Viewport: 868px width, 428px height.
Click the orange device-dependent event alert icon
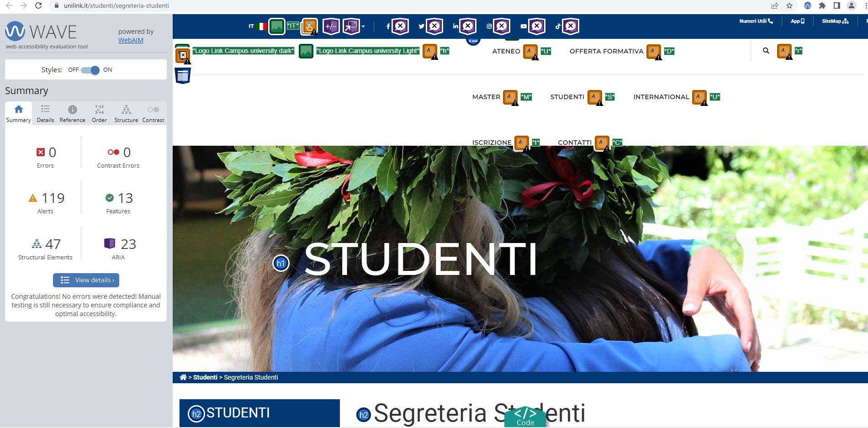(x=310, y=26)
